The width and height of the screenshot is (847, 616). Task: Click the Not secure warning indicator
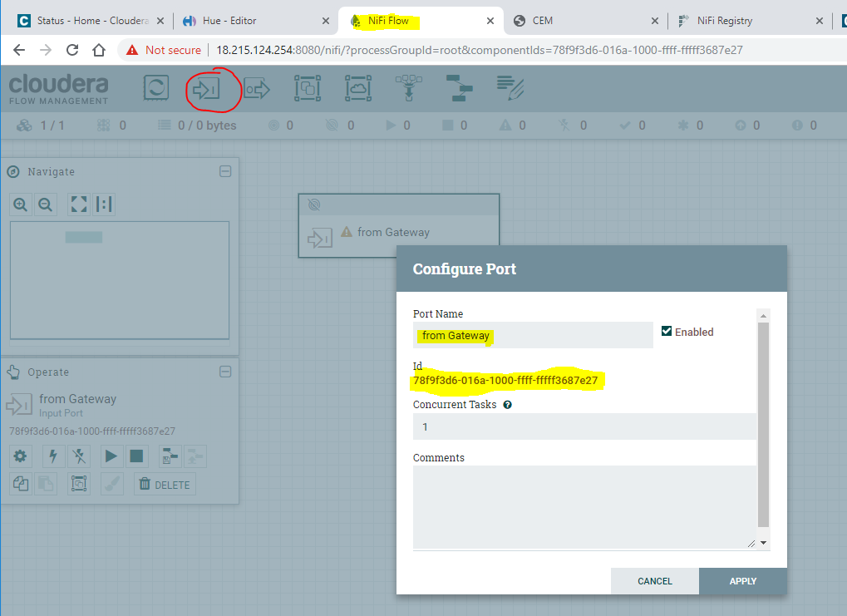tap(163, 50)
